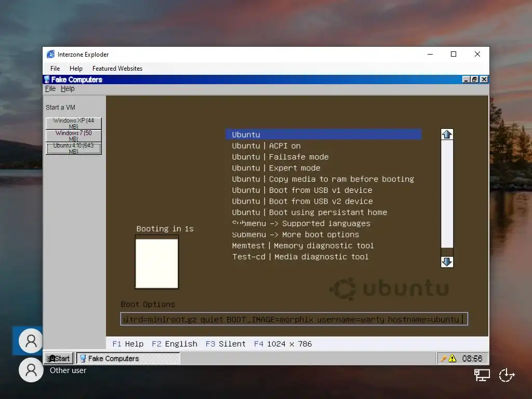The height and width of the screenshot is (399, 532).
Task: Click F1 Help in the bottom bar
Action: 128,344
